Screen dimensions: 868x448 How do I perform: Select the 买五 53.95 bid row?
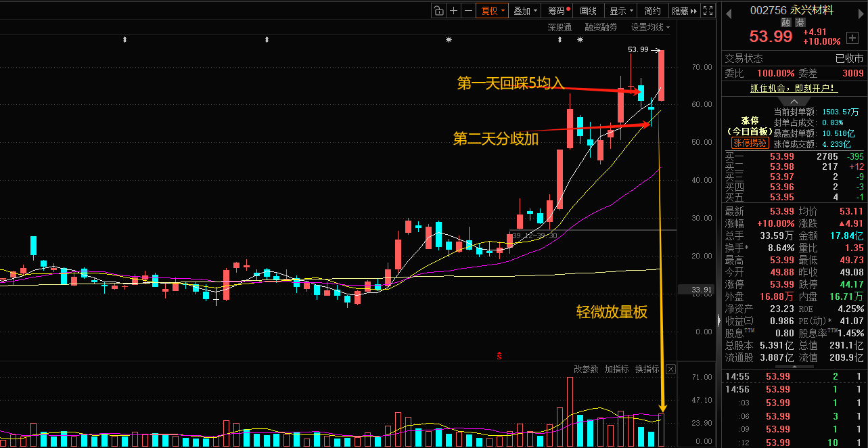click(x=794, y=197)
